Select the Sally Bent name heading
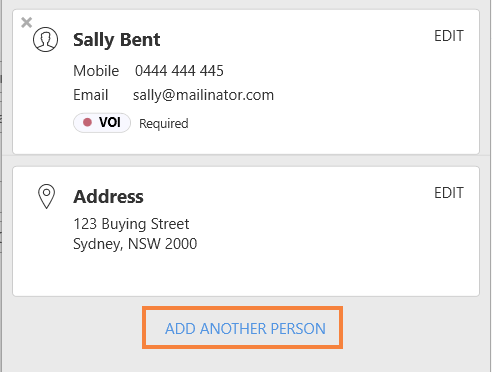Viewport: 492px width, 372px height. [x=117, y=40]
